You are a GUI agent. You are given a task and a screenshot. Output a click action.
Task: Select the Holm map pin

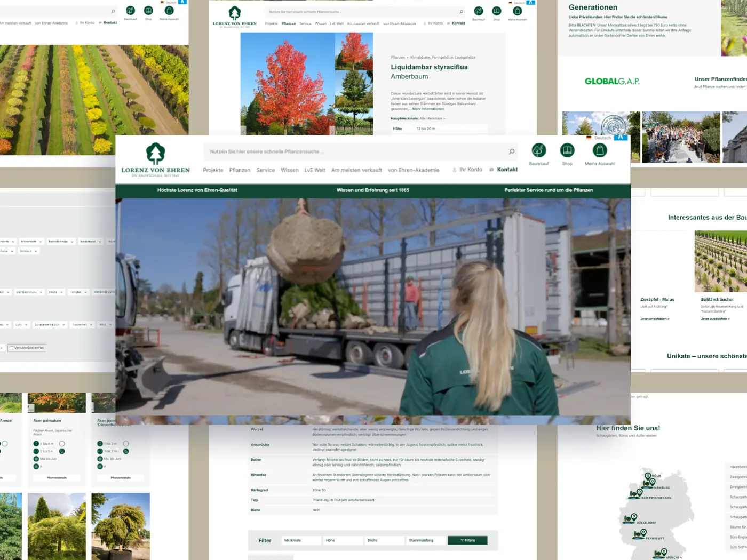point(648,476)
